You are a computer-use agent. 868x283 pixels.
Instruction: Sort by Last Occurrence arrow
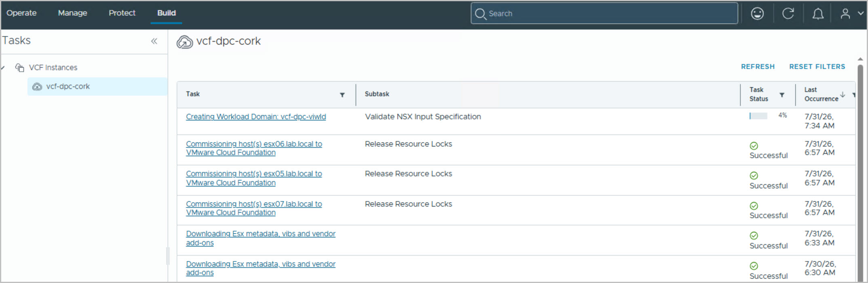coord(843,94)
